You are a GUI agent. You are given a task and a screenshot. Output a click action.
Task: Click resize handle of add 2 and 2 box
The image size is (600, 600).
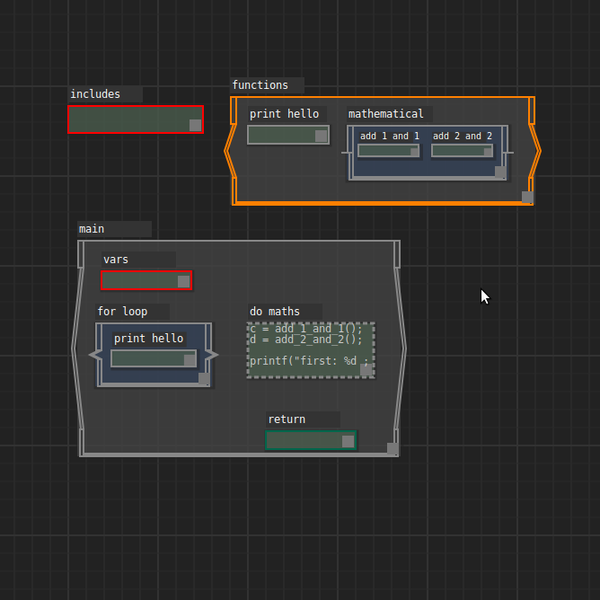[488, 152]
